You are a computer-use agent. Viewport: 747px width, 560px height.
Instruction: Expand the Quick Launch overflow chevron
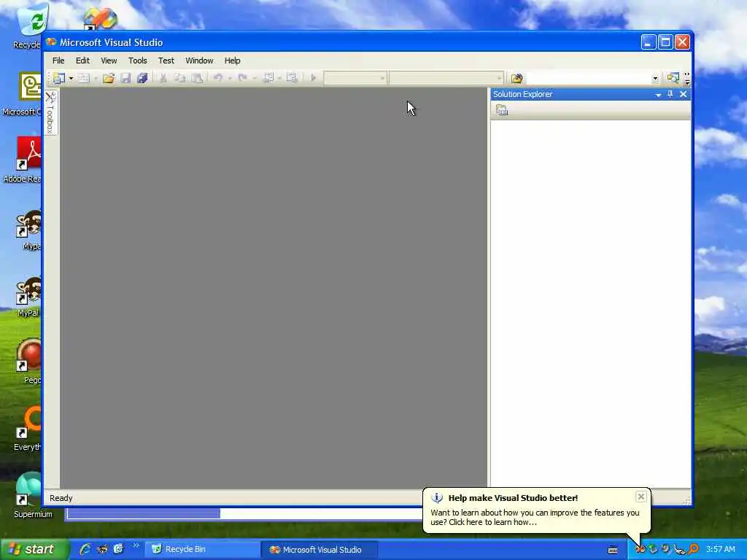[x=136, y=545]
